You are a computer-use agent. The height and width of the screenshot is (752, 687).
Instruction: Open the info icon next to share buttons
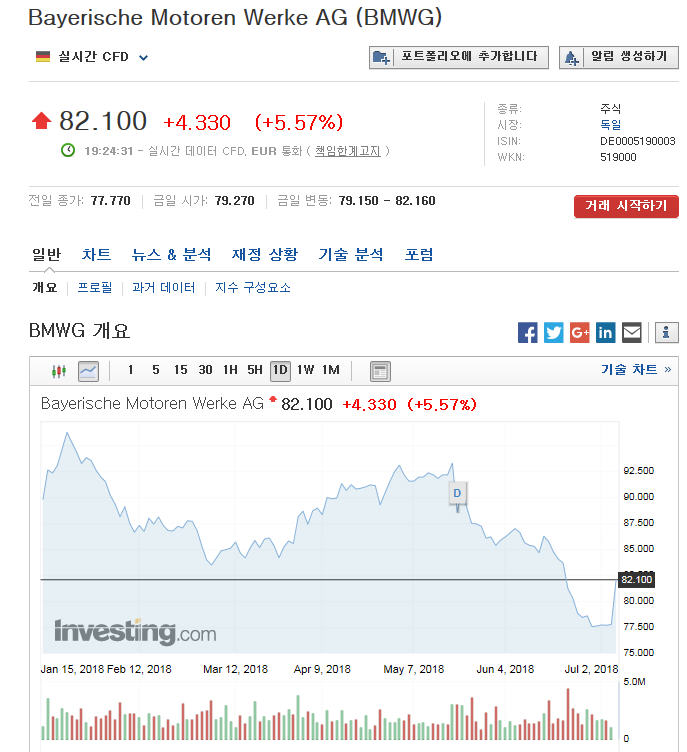pos(667,333)
